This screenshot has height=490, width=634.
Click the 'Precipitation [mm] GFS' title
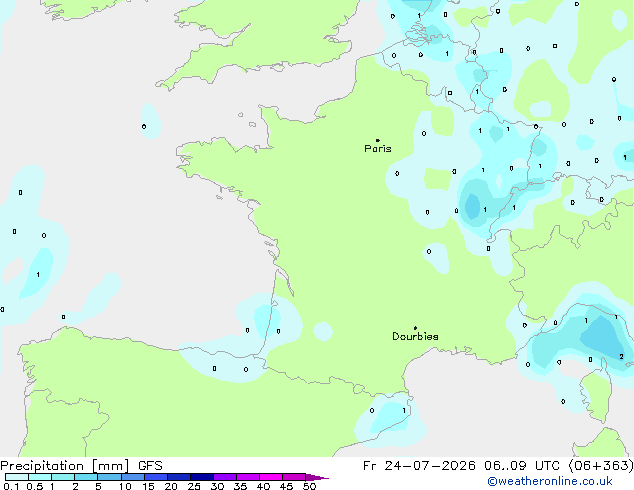pos(81,466)
